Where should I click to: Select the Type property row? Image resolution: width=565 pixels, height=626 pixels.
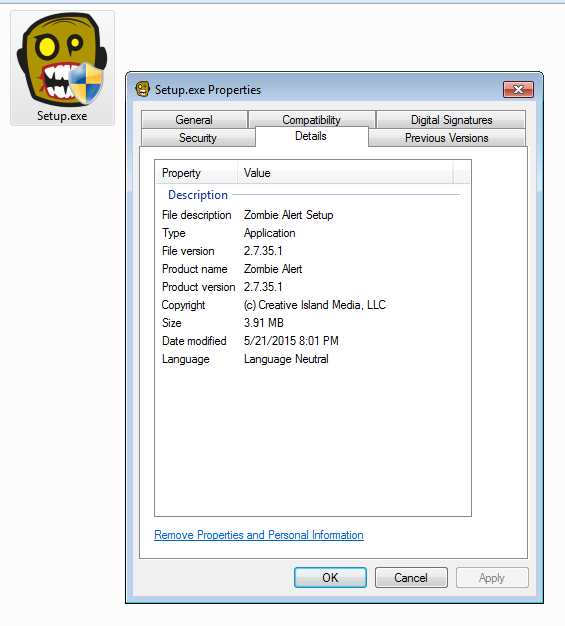313,233
